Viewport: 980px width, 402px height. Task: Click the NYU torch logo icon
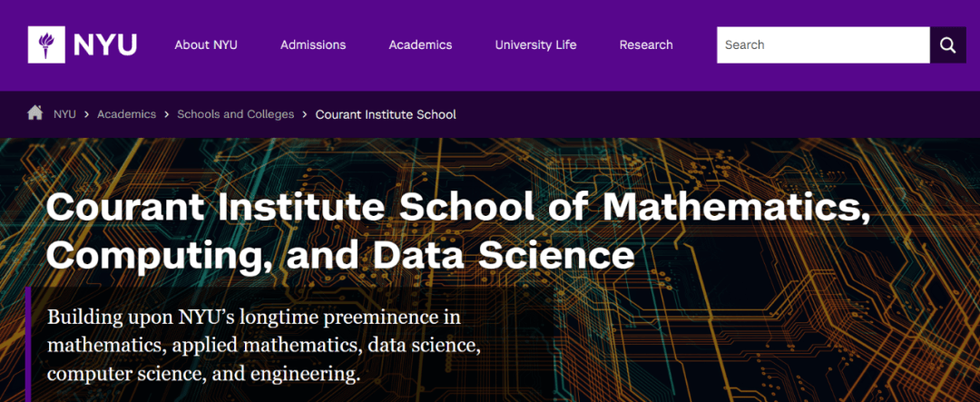pyautogui.click(x=45, y=44)
